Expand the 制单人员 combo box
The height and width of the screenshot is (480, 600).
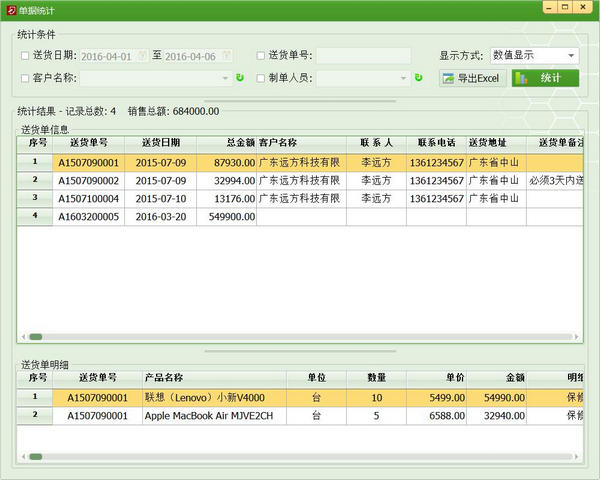[403, 78]
